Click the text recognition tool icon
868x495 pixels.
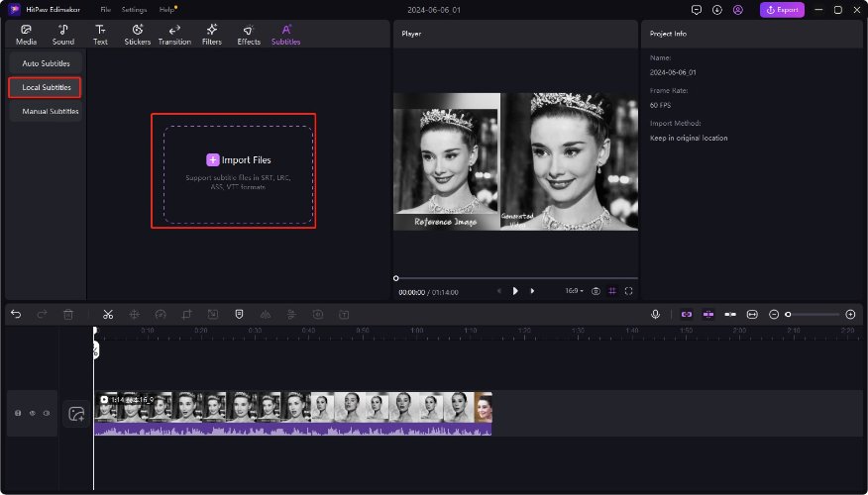344,314
